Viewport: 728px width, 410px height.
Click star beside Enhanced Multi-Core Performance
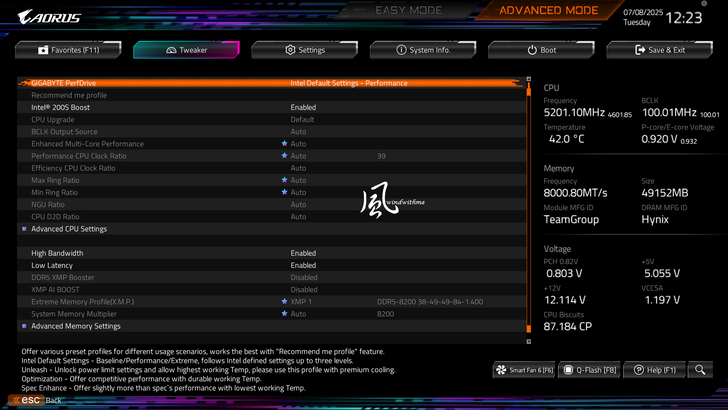click(284, 143)
